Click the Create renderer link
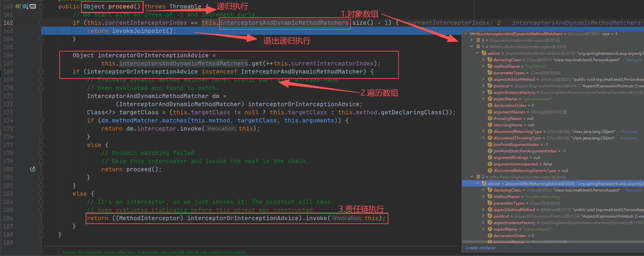 [480, 248]
